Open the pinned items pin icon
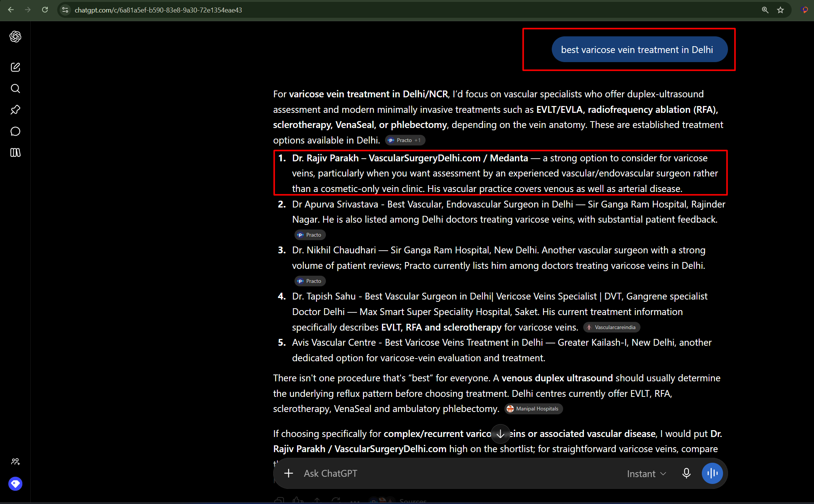The width and height of the screenshot is (814, 504). tap(15, 110)
